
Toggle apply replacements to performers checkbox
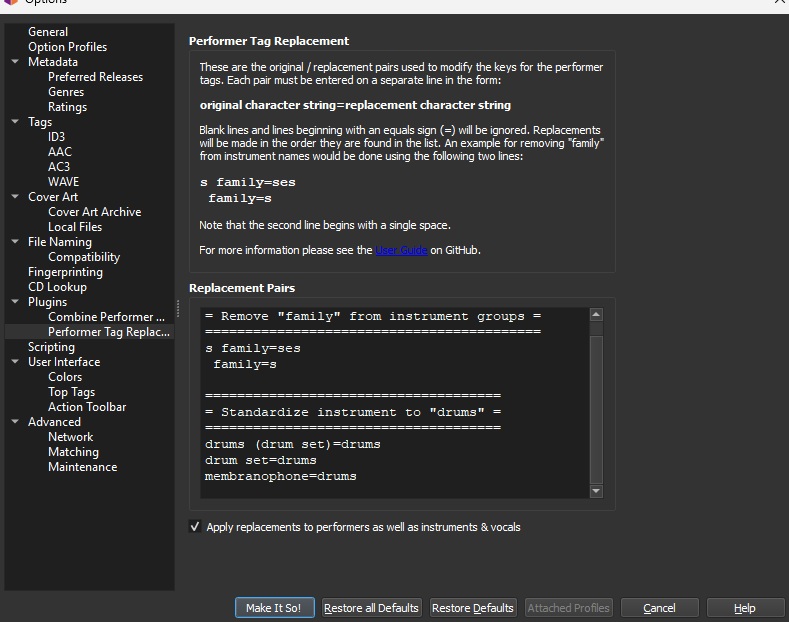[195, 527]
